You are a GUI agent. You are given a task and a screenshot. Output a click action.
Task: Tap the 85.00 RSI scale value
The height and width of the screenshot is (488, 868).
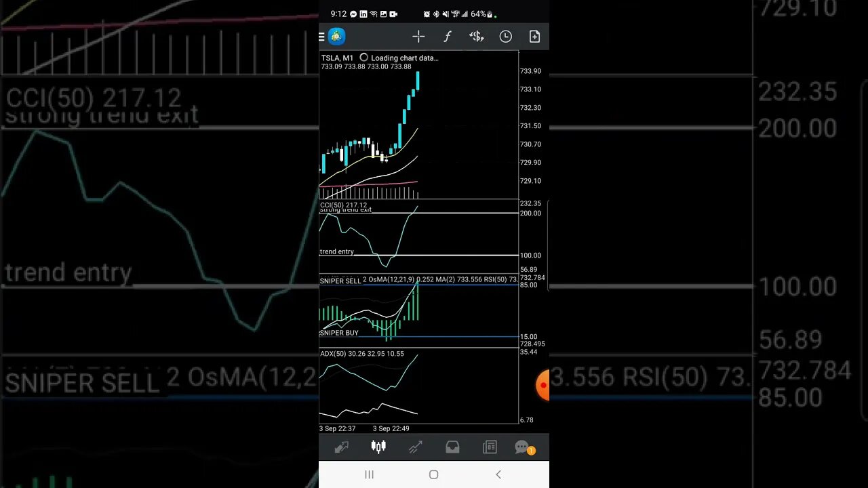[528, 285]
